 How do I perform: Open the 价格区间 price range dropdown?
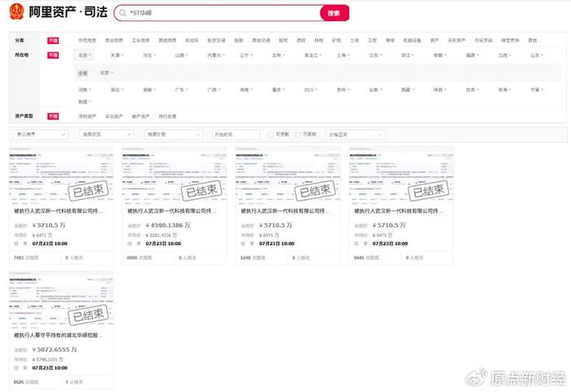[355, 134]
